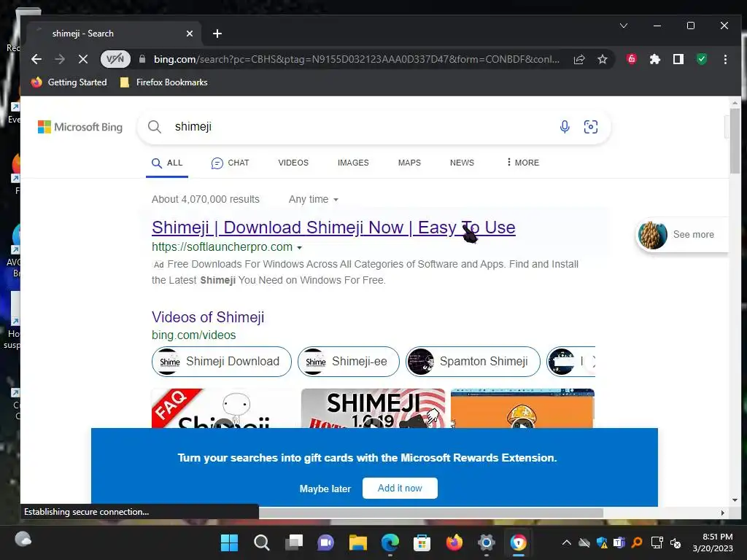Open the Videos of Shimeji heading

(x=208, y=317)
